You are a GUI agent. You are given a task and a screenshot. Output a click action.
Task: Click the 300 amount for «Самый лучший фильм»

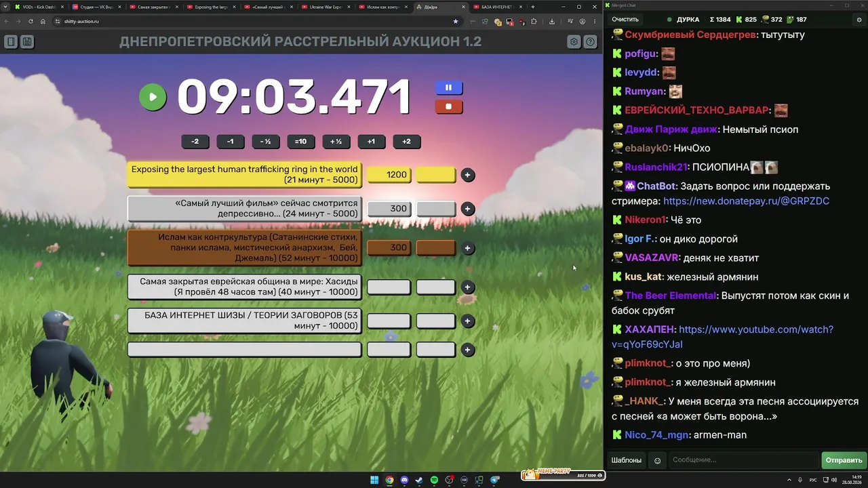tap(389, 209)
